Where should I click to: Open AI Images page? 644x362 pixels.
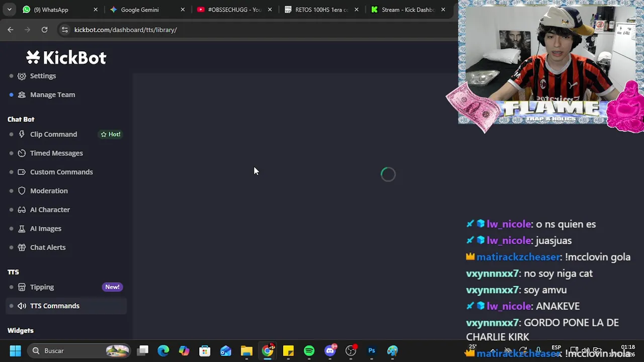(x=46, y=228)
